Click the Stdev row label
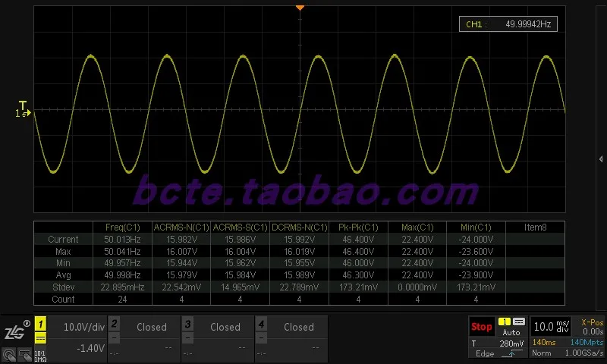This screenshot has width=607, height=364. point(63,287)
